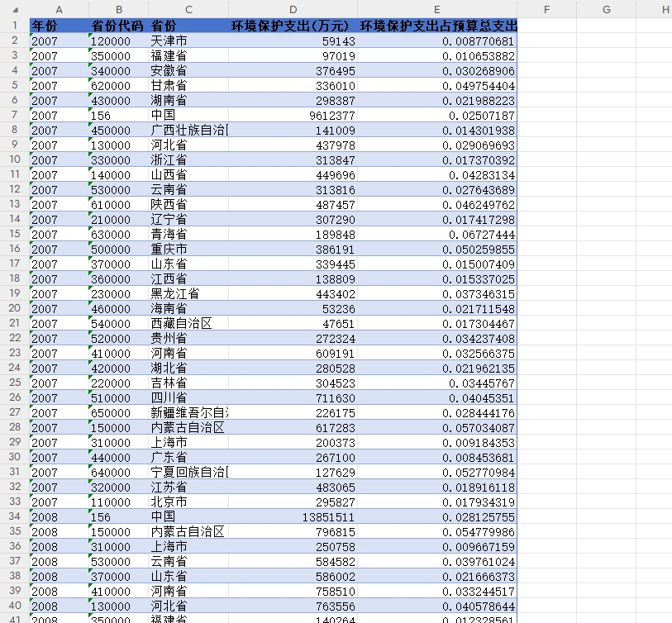Select cell with value 0.06727444

(437, 234)
